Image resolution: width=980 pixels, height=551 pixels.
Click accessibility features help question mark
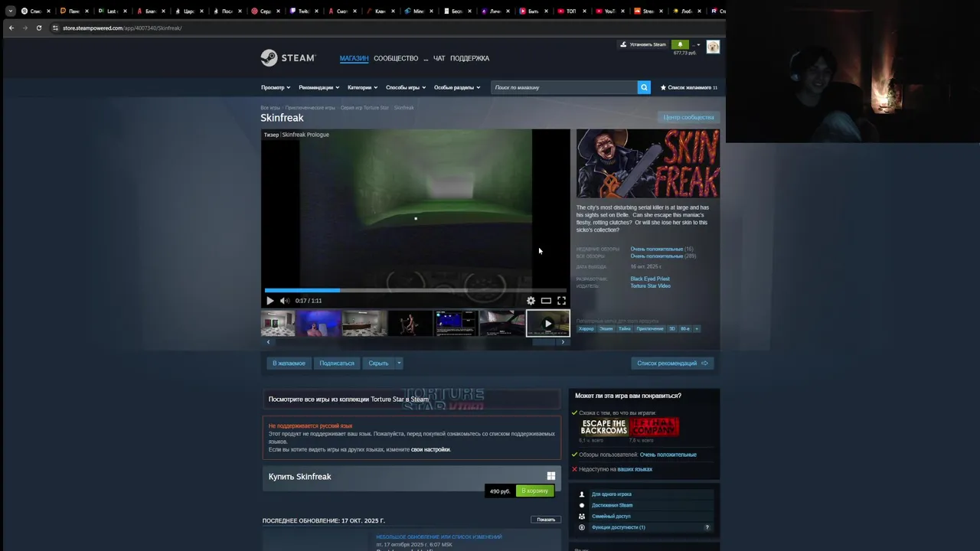(707, 527)
